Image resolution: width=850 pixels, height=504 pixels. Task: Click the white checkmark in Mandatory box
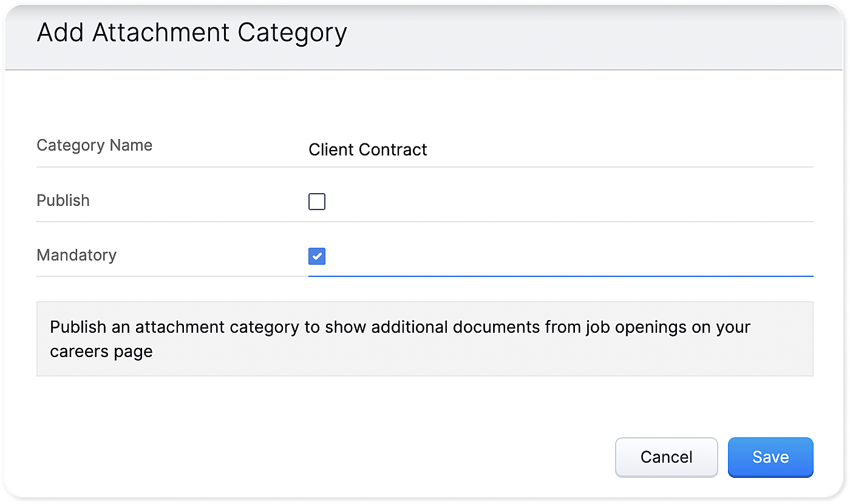pyautogui.click(x=317, y=256)
